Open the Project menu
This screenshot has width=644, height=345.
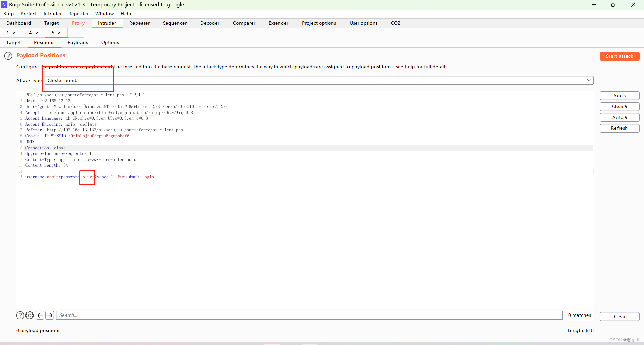point(29,14)
